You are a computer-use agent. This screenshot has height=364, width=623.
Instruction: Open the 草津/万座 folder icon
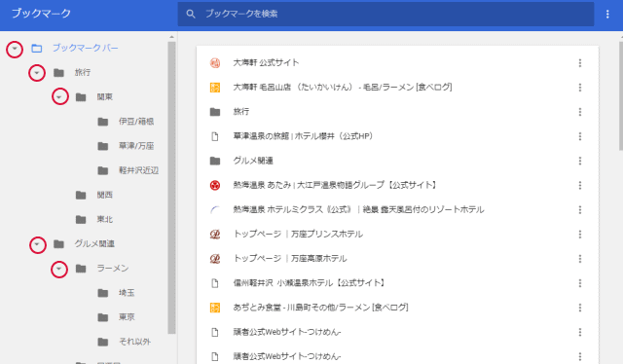103,146
